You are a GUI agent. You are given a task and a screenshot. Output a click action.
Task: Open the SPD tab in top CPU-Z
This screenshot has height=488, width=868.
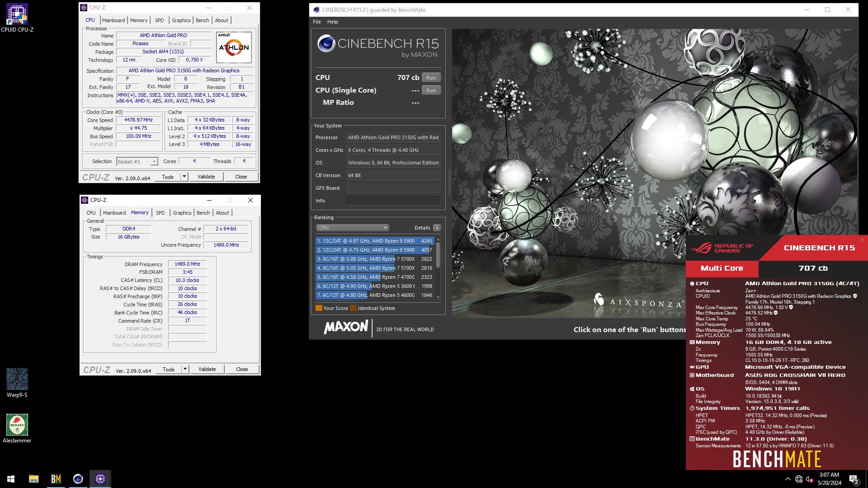(160, 20)
